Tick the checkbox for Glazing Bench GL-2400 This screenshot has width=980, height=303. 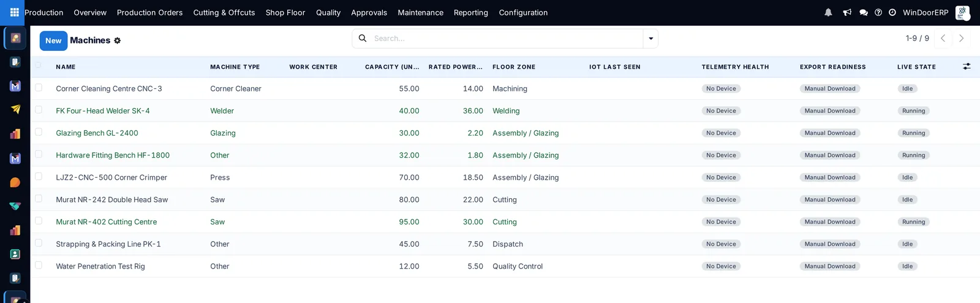click(x=39, y=132)
